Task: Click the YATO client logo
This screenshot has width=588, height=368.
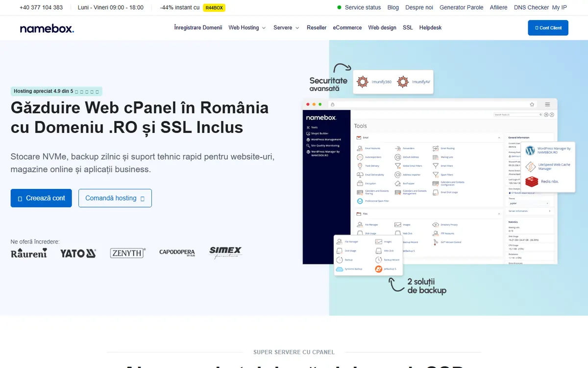Action: (78, 253)
